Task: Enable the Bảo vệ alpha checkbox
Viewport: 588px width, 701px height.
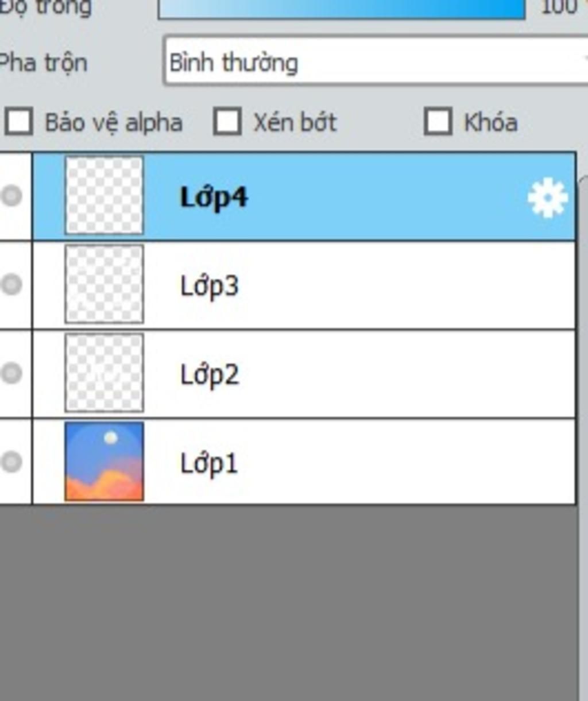Action: 18,122
